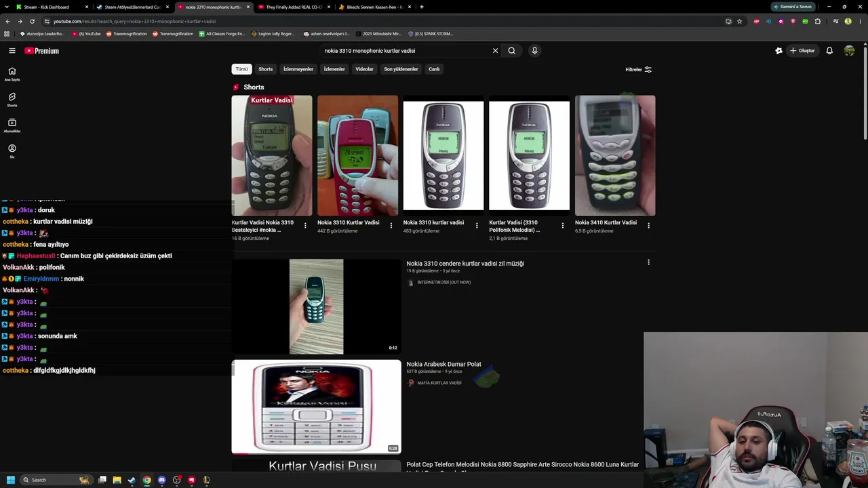Play the Nokia 3310 cendere video thumbnail
The height and width of the screenshot is (488, 868).
(316, 306)
